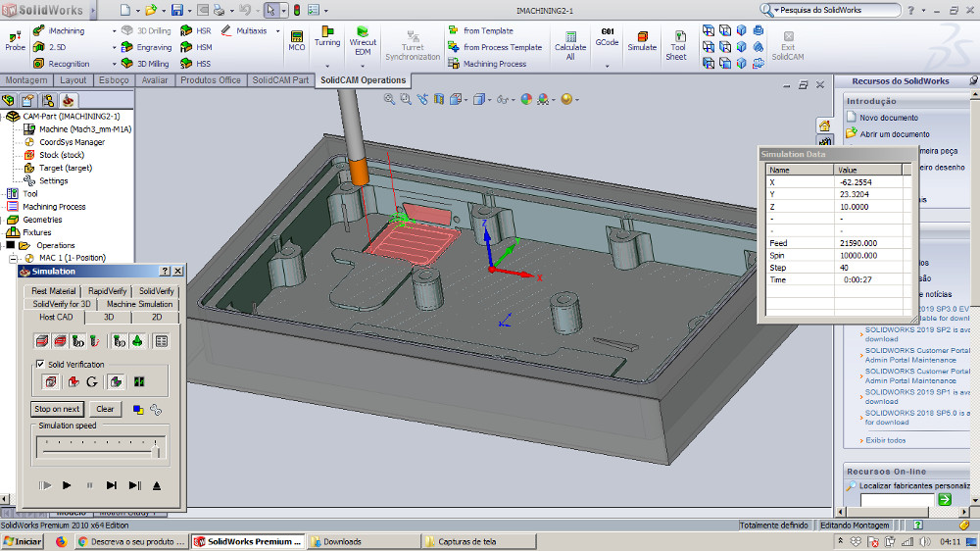The width and height of the screenshot is (980, 551).
Task: Switch to the RapidVerify tab
Action: [108, 291]
